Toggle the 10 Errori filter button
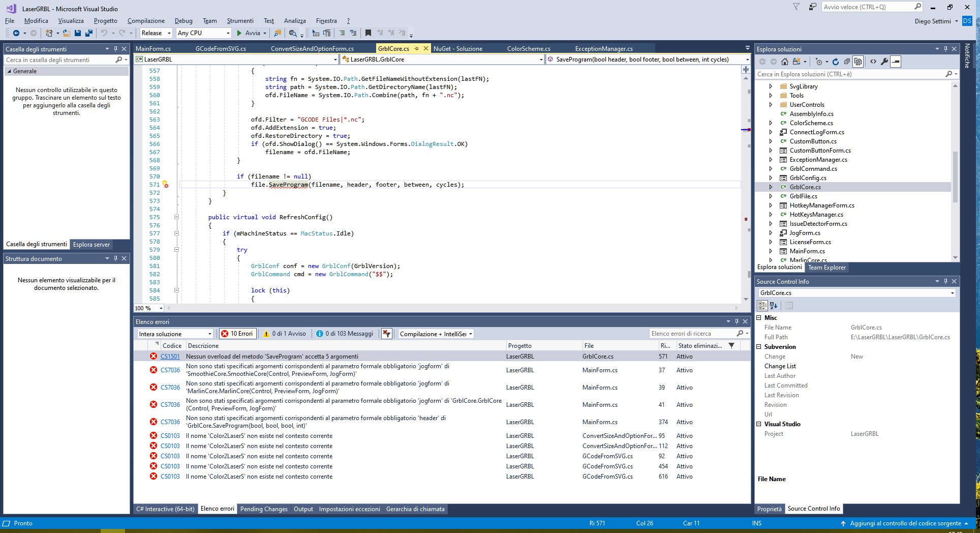 pyautogui.click(x=237, y=334)
